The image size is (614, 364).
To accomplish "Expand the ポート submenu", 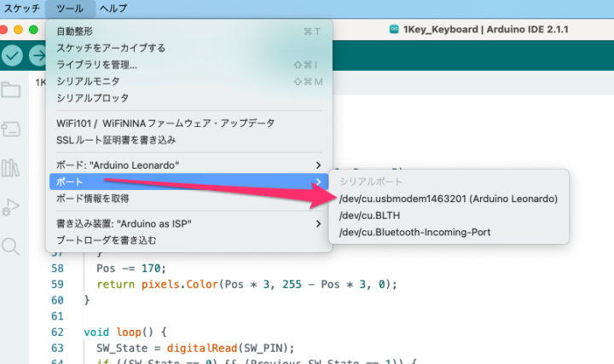I will [x=188, y=182].
